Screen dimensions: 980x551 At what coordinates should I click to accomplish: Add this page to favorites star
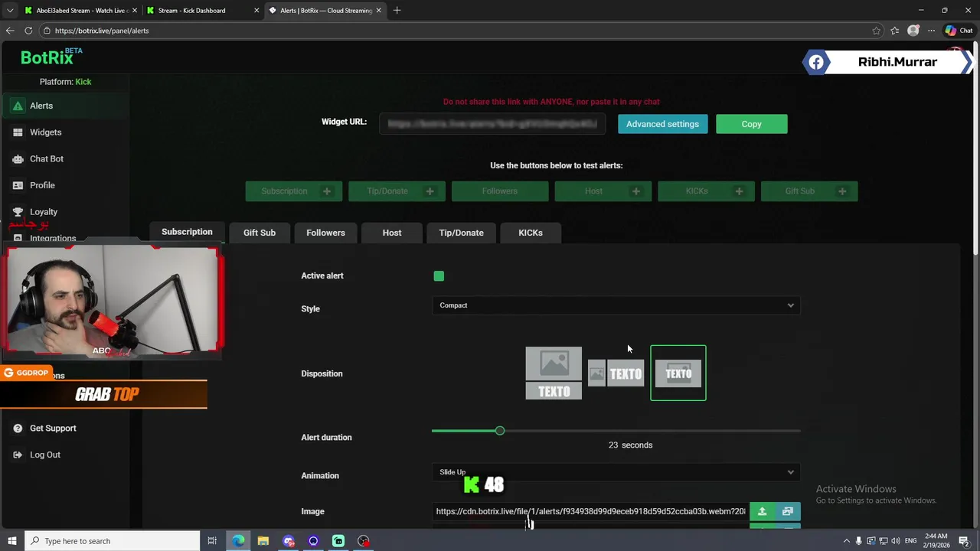[876, 31]
